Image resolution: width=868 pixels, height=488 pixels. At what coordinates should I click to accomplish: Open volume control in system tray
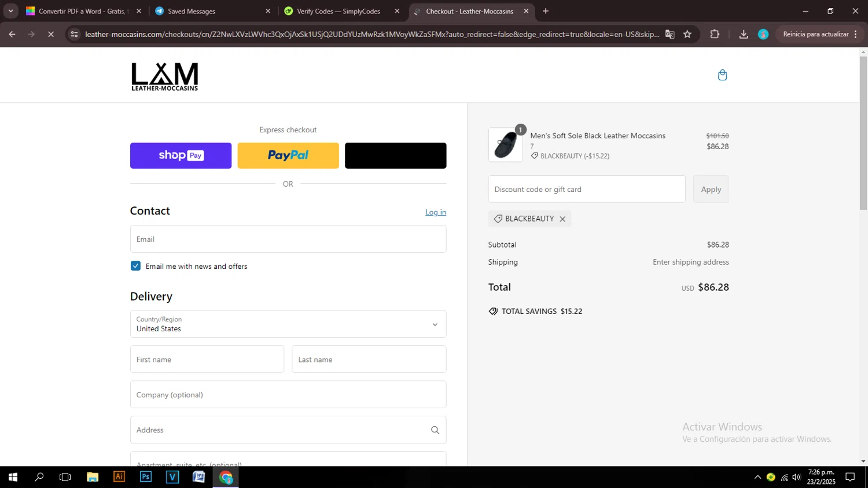tap(797, 477)
